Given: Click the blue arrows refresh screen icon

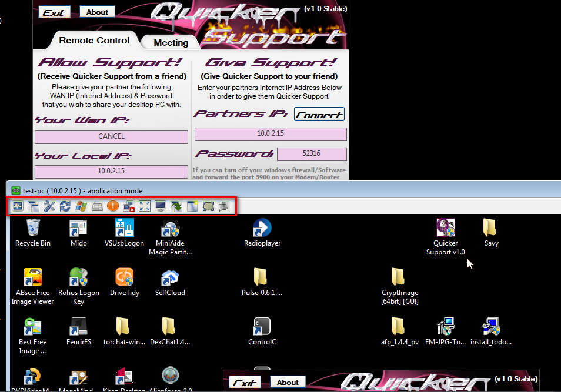Looking at the screenshot, I should [x=65, y=206].
